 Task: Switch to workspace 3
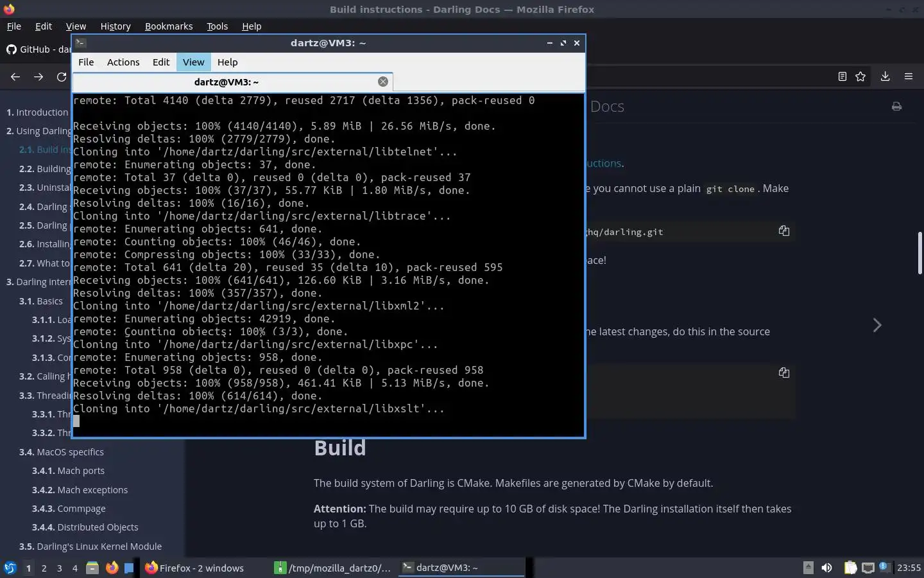pyautogui.click(x=60, y=568)
